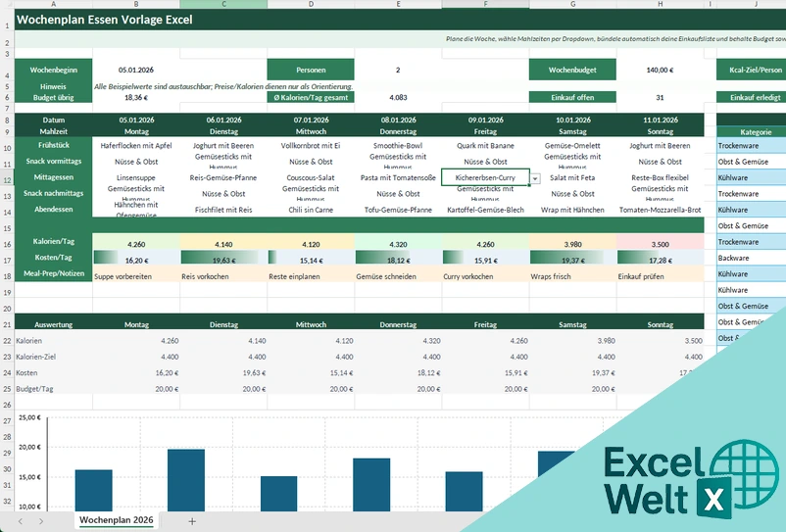Select the Kosten/Tag data bar cell 19,63 €

click(x=223, y=260)
